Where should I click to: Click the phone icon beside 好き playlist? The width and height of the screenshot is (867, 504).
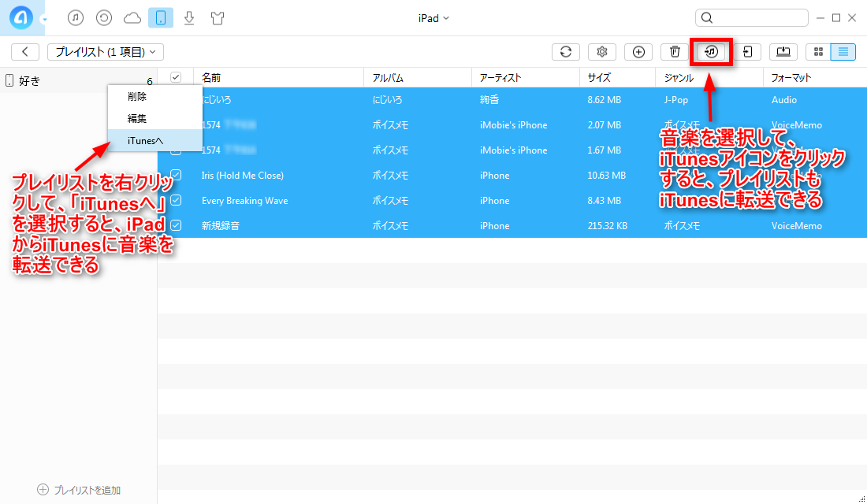9,80
